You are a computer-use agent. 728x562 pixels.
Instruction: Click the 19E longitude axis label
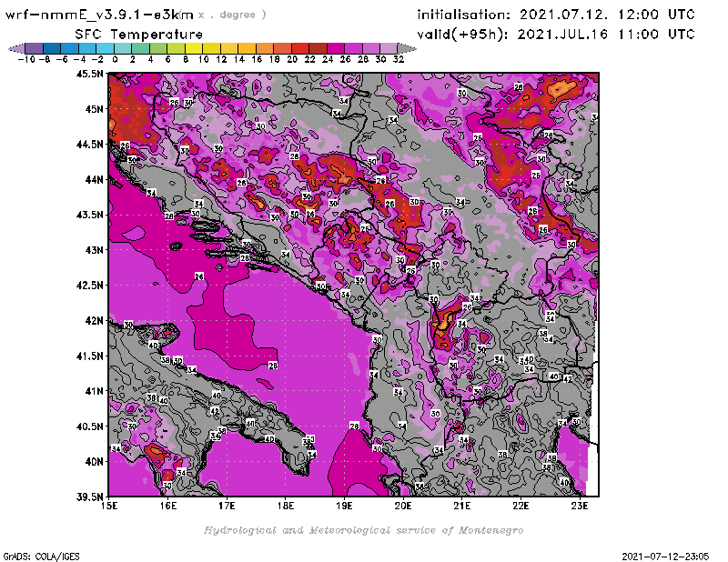pyautogui.click(x=345, y=507)
